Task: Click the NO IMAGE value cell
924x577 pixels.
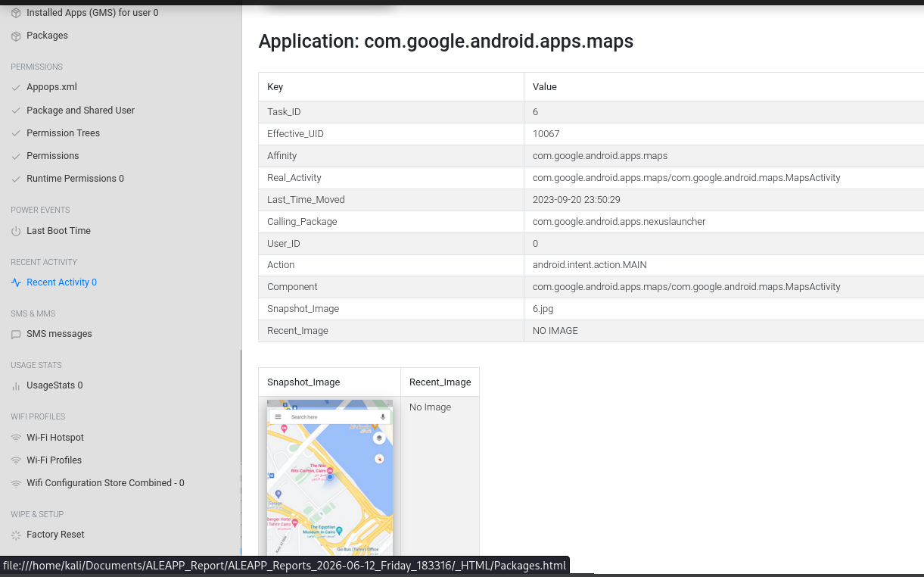Action: pyautogui.click(x=723, y=331)
